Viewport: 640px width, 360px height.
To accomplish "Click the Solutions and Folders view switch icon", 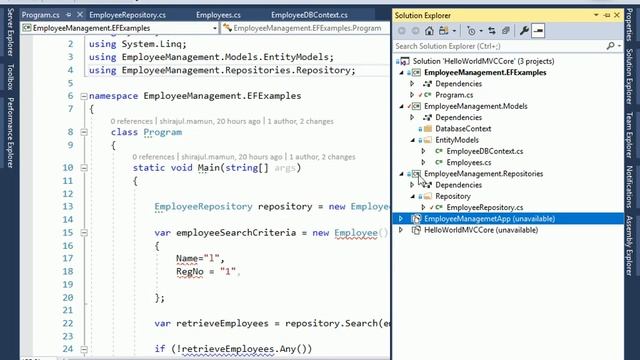I will pyautogui.click(x=444, y=31).
